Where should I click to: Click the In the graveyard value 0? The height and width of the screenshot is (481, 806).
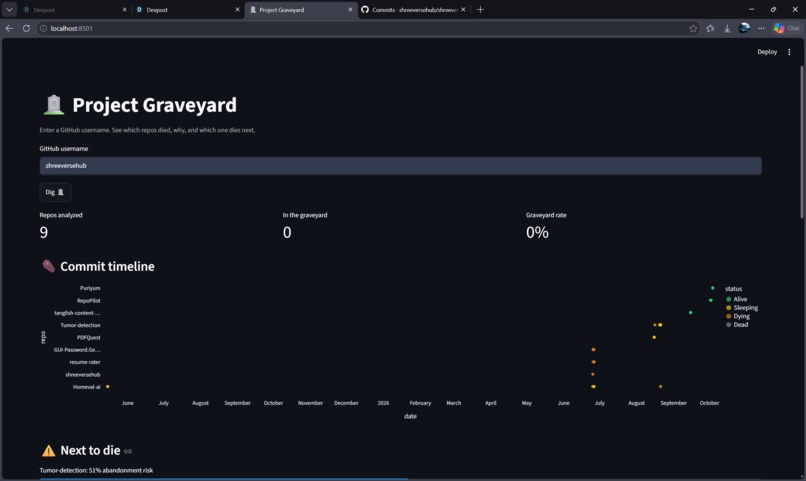pos(287,232)
